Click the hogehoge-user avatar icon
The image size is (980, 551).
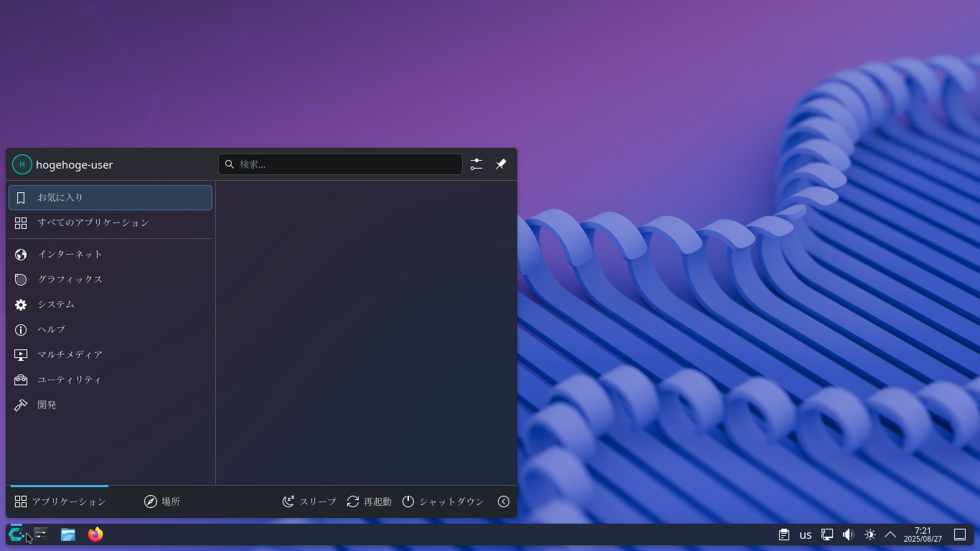click(22, 164)
